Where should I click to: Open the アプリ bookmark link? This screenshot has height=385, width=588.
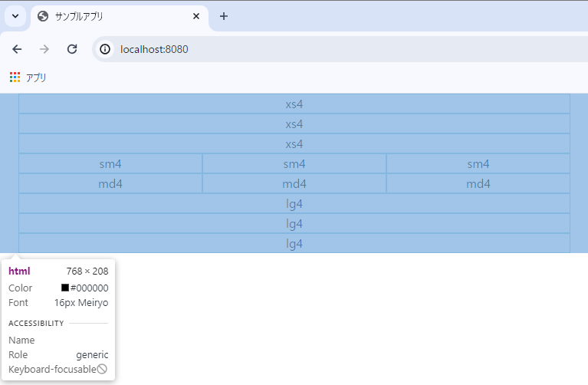coord(36,77)
